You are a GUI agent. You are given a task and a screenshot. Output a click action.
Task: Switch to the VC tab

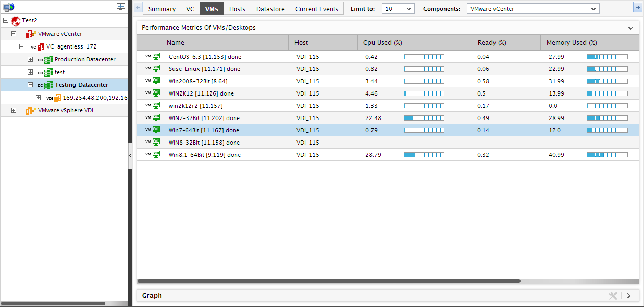190,9
